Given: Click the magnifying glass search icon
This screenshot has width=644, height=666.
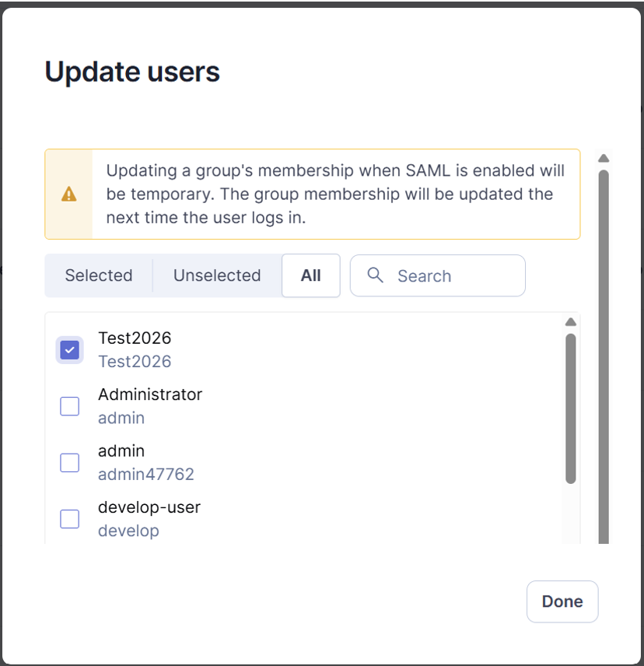Looking at the screenshot, I should click(x=375, y=275).
